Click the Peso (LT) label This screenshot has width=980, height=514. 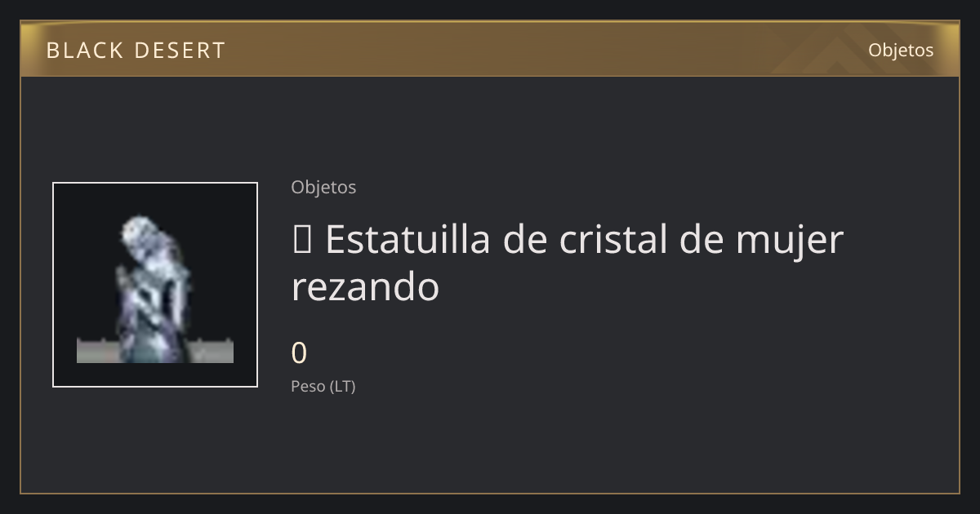(323, 387)
